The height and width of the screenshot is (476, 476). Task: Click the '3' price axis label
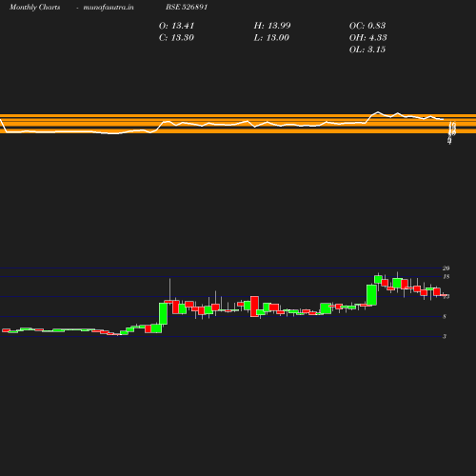(x=445, y=336)
